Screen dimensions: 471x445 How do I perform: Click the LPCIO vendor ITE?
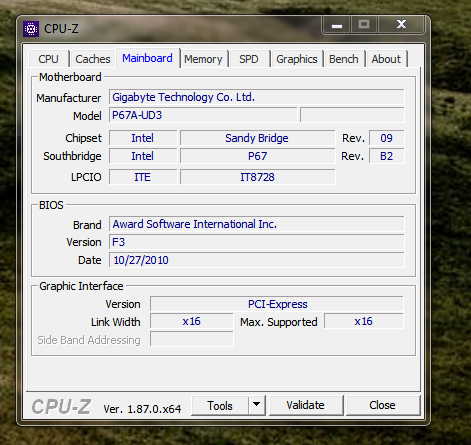(x=143, y=177)
